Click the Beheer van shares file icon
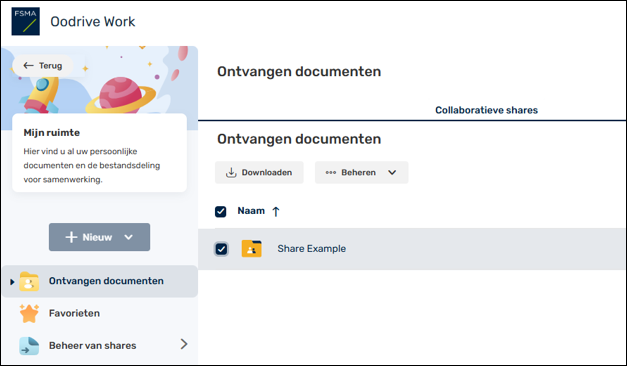 click(x=29, y=346)
